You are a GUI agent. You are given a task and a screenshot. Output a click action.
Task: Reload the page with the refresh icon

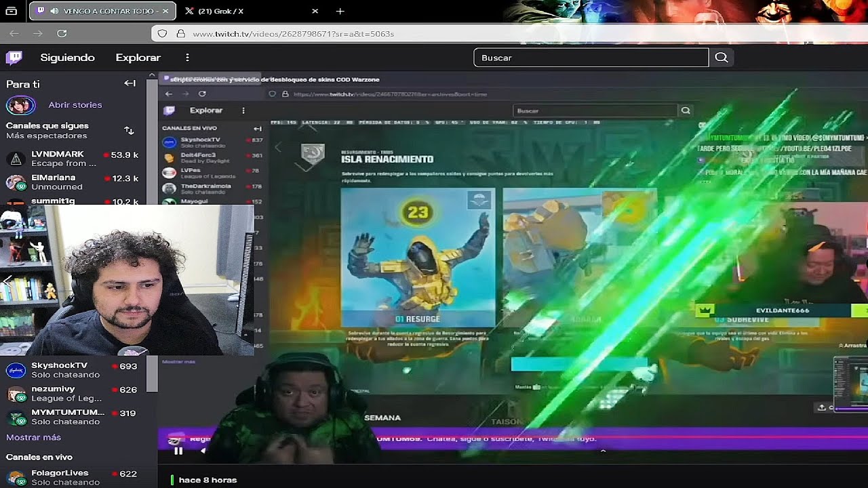tap(62, 33)
